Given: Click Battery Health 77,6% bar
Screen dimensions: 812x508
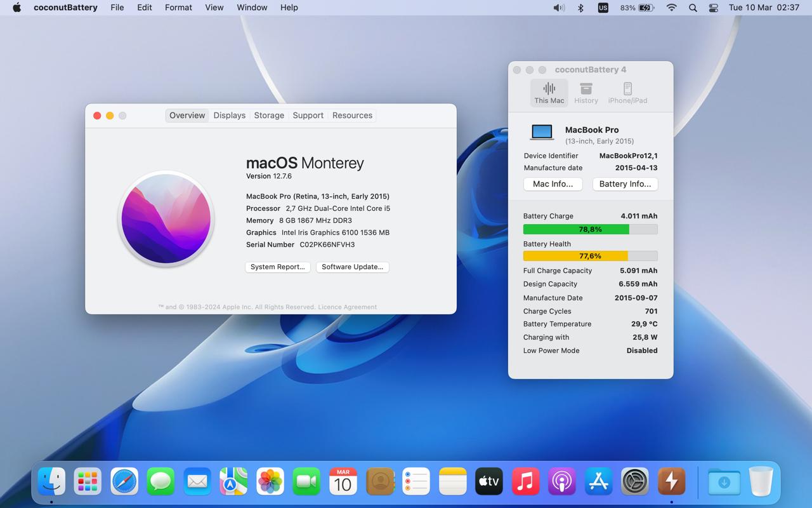Looking at the screenshot, I should 590,256.
